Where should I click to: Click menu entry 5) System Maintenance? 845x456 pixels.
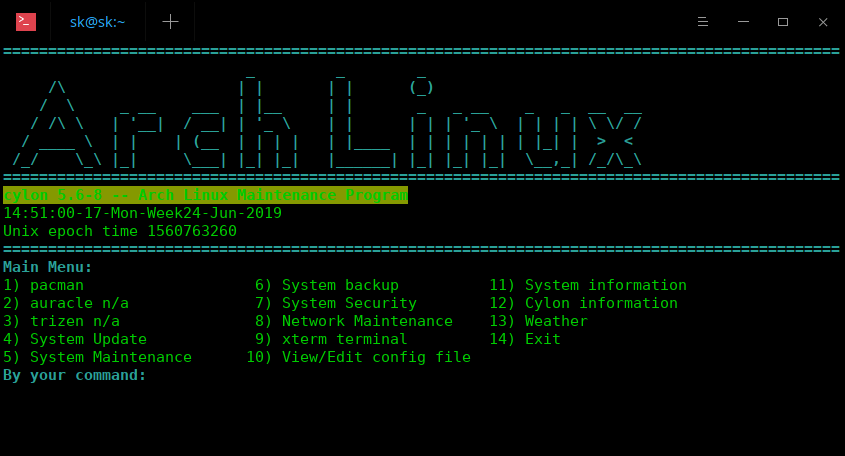point(98,357)
